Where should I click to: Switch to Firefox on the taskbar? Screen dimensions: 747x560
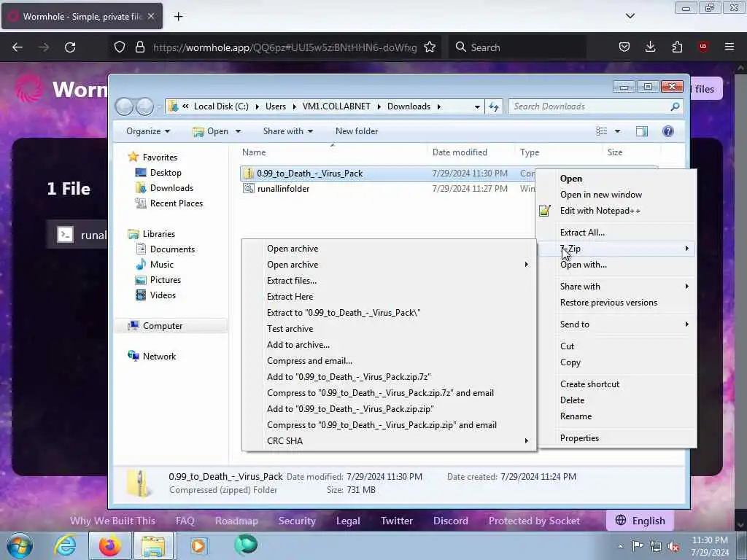point(110,545)
